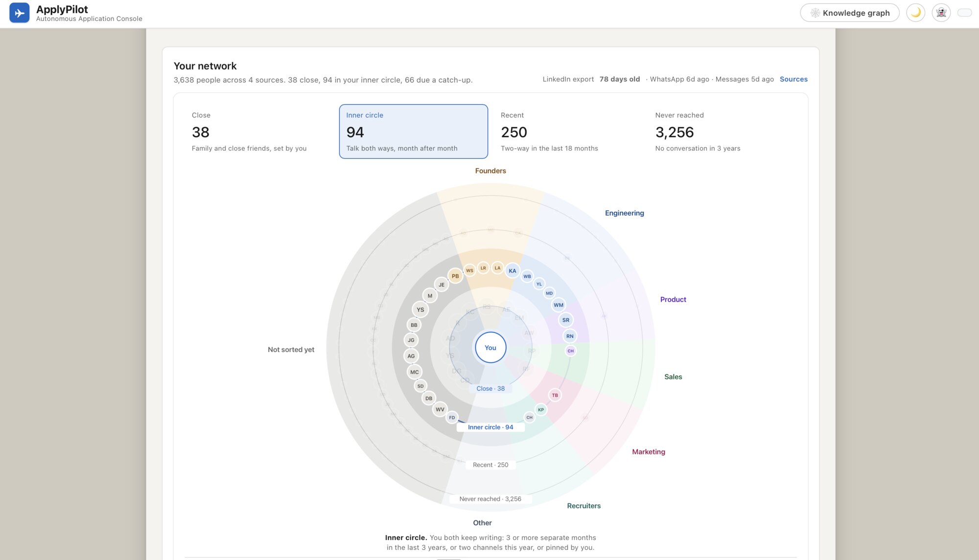Select the KP contact bubble

pyautogui.click(x=541, y=410)
